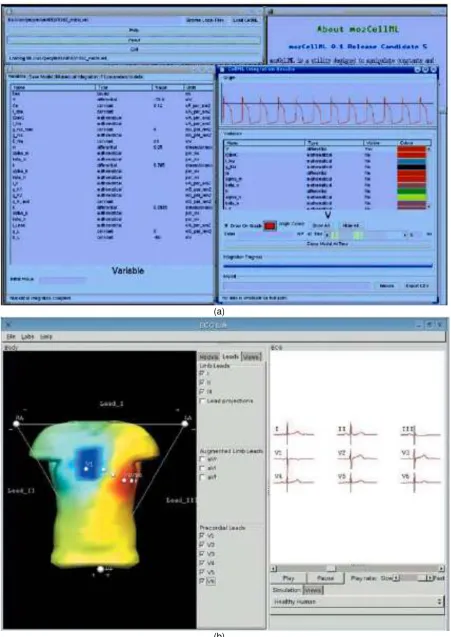This screenshot has width=451, height=637.
Task: Toggle the limb lead I checkbox
Action: click(202, 373)
